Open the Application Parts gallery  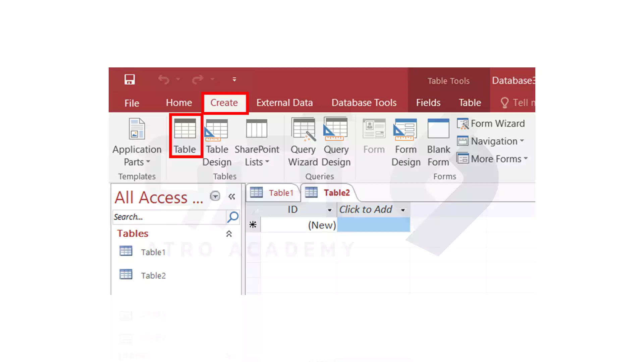[137, 142]
